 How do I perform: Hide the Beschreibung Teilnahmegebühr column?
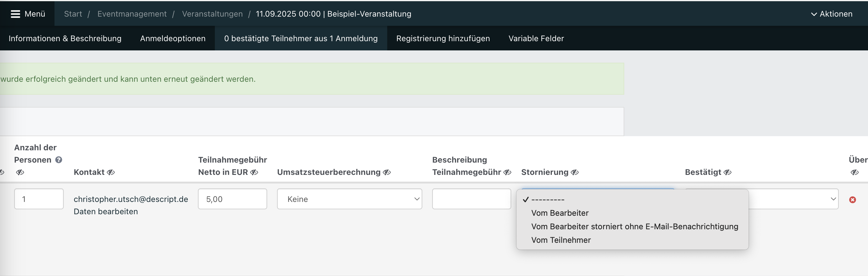[x=507, y=172]
